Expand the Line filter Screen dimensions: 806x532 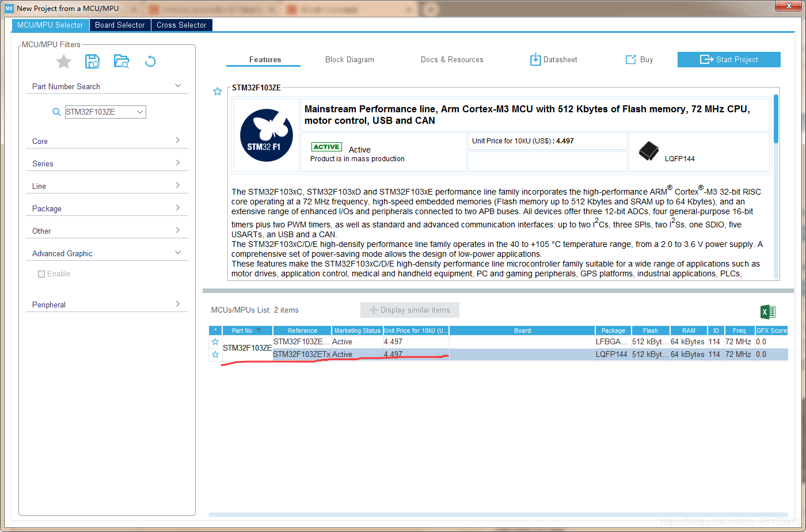(x=178, y=185)
